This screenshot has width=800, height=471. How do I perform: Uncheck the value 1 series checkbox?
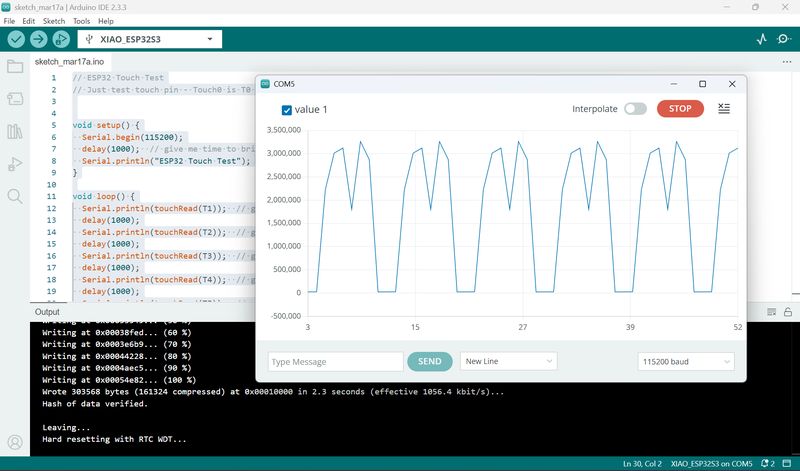coord(287,110)
